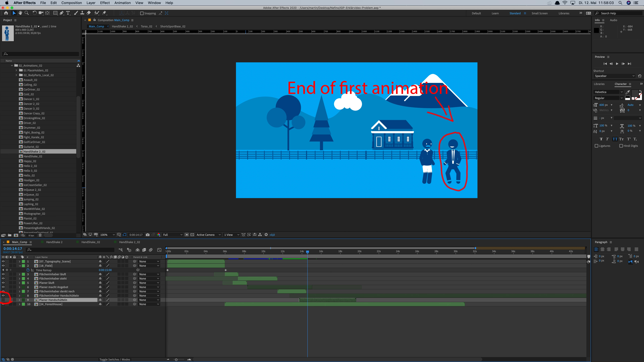
Task: Open the Effect menu
Action: (105, 3)
